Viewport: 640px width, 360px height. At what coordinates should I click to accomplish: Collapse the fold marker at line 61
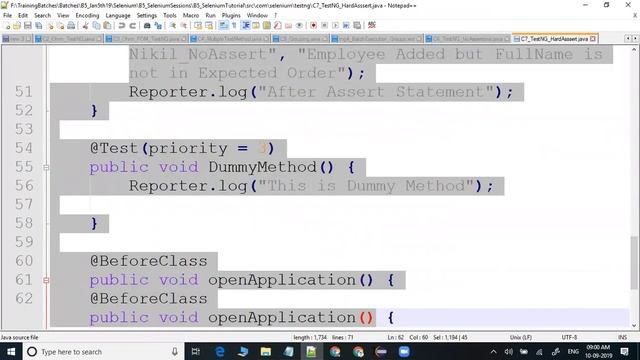46,280
